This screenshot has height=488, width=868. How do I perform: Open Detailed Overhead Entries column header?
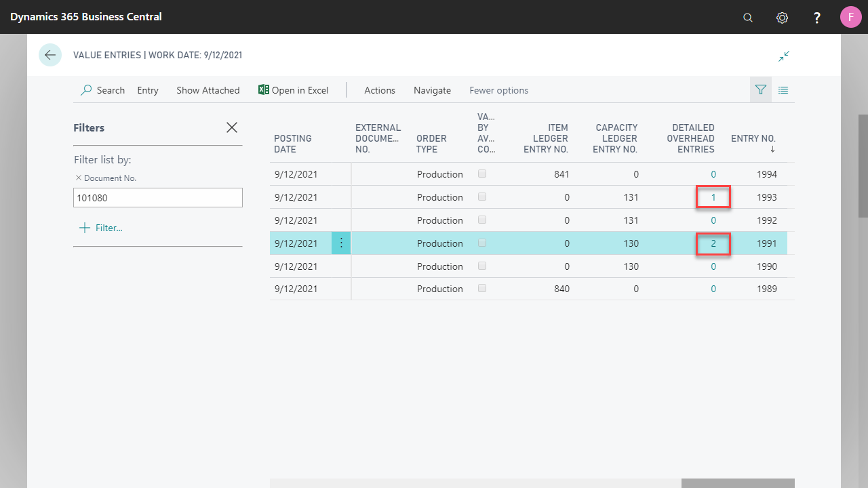tap(691, 138)
